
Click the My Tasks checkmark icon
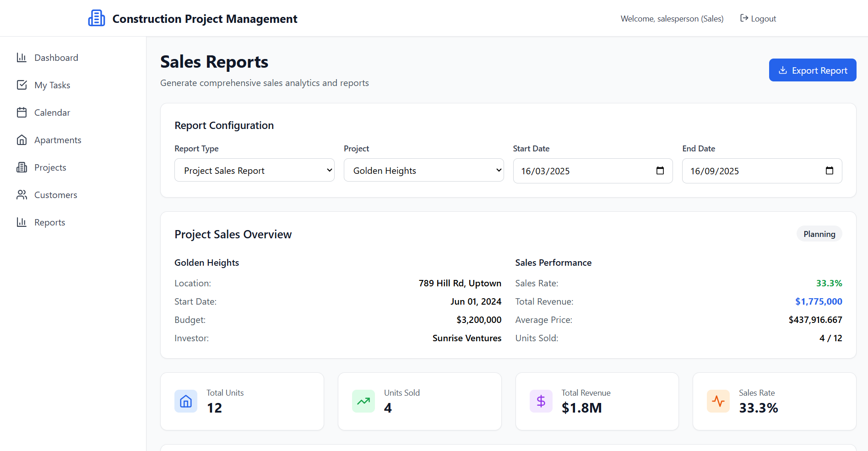pyautogui.click(x=22, y=85)
